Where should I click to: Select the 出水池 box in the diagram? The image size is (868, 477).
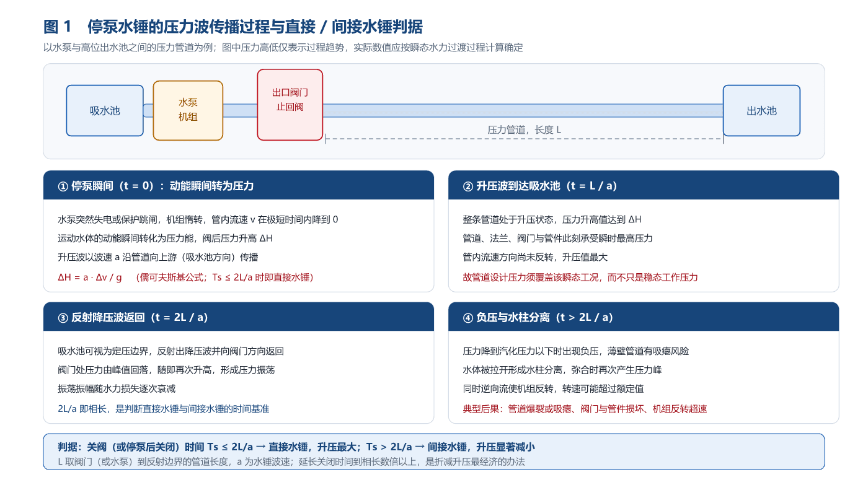coord(761,111)
